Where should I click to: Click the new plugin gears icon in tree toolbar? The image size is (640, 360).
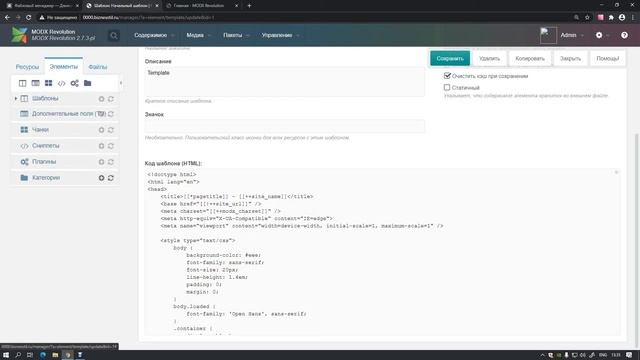click(x=74, y=83)
